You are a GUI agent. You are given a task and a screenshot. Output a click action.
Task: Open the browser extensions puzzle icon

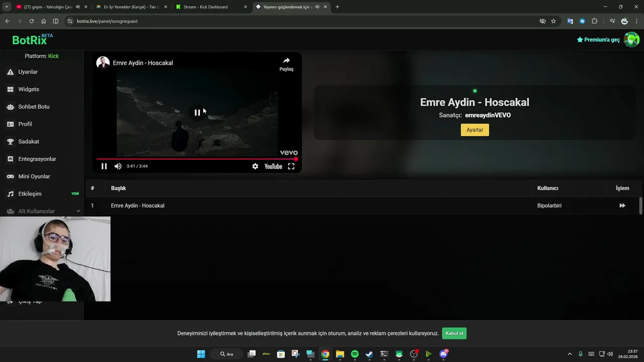(595, 21)
